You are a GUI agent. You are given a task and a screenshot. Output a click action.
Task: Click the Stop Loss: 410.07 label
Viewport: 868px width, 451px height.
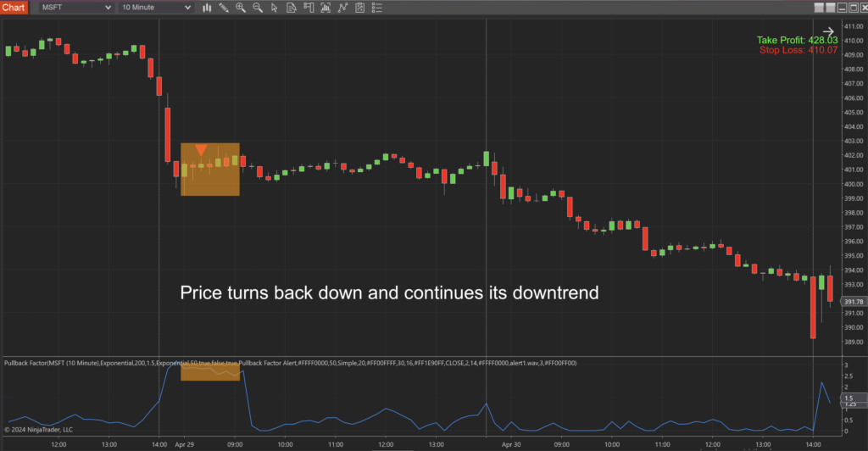click(x=798, y=50)
